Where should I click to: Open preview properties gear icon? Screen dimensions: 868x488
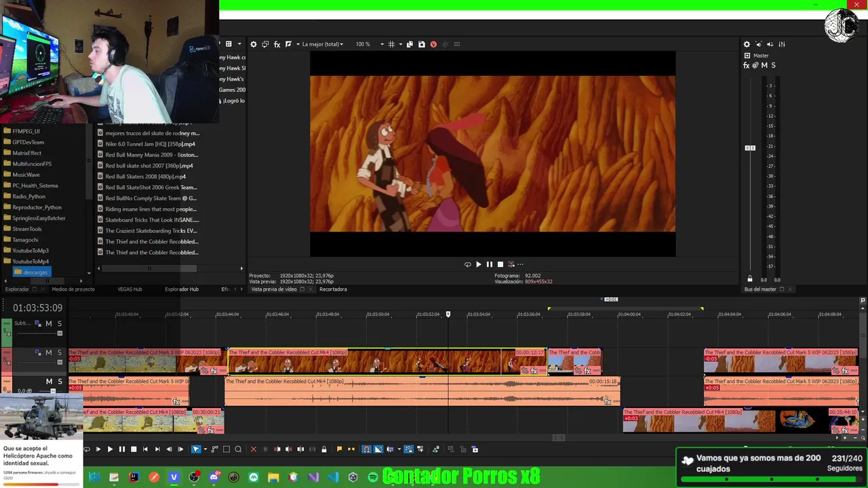coord(254,44)
